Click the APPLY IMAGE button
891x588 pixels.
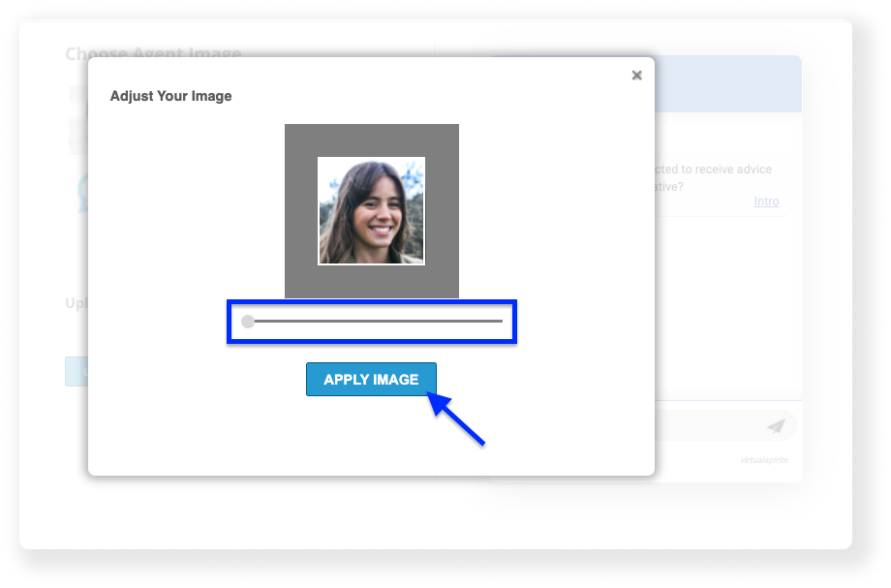coord(371,379)
